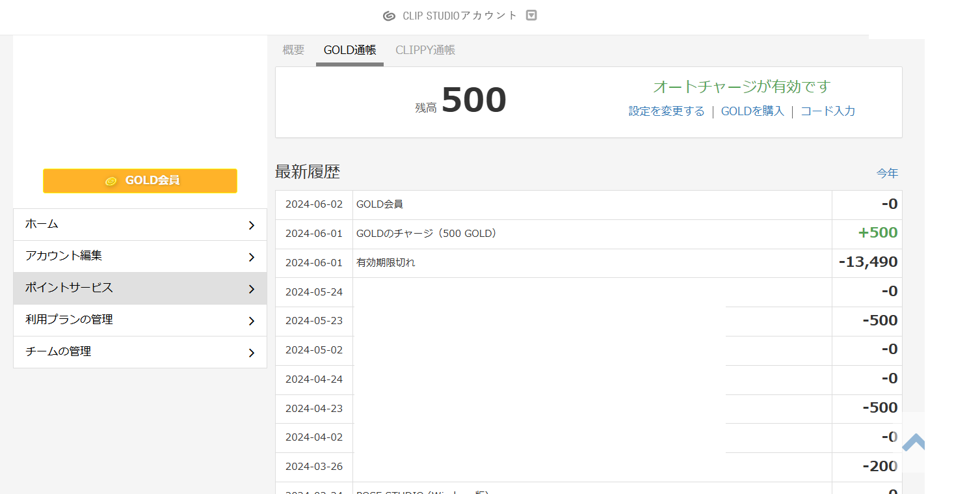
Task: Click the +500 amount
Action: [x=878, y=233]
